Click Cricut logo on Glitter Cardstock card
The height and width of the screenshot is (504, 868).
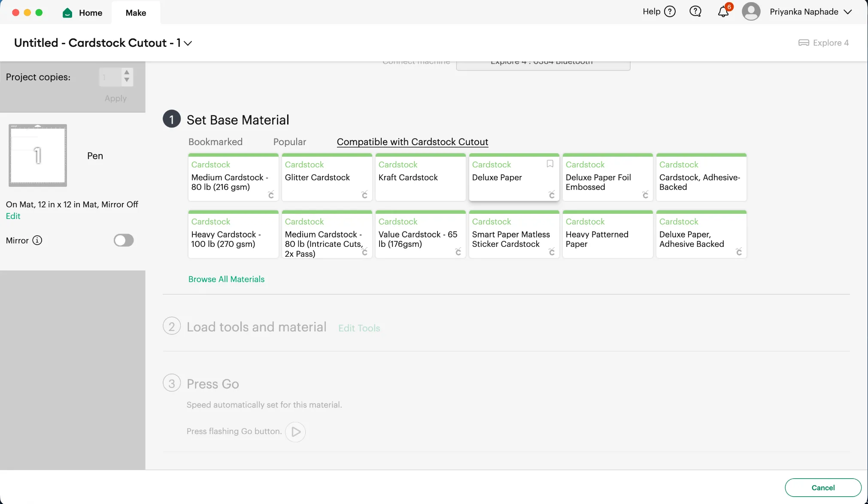[364, 194]
